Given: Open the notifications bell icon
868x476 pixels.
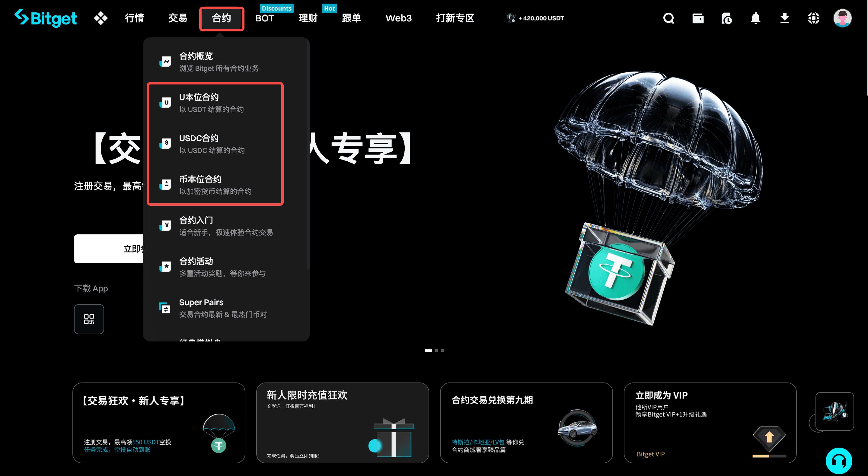Looking at the screenshot, I should tap(755, 18).
